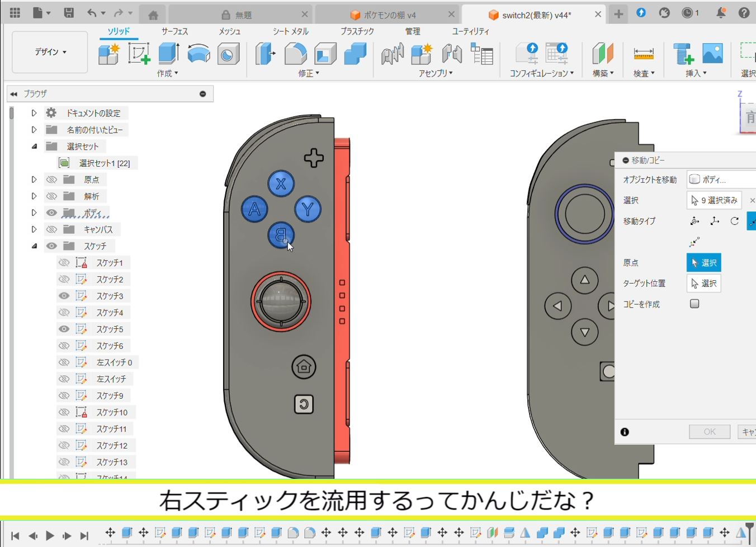
Task: Click the Undo arrow
Action: (x=92, y=13)
